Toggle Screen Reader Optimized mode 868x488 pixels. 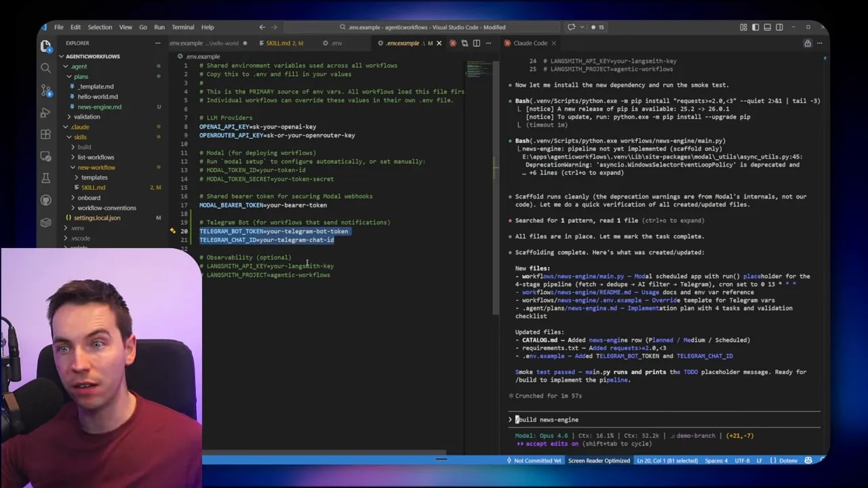click(x=599, y=460)
